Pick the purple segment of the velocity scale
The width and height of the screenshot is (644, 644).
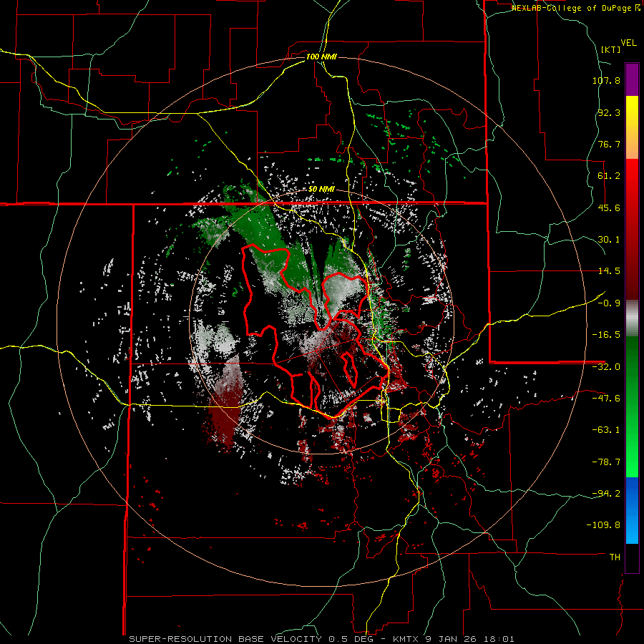click(632, 79)
